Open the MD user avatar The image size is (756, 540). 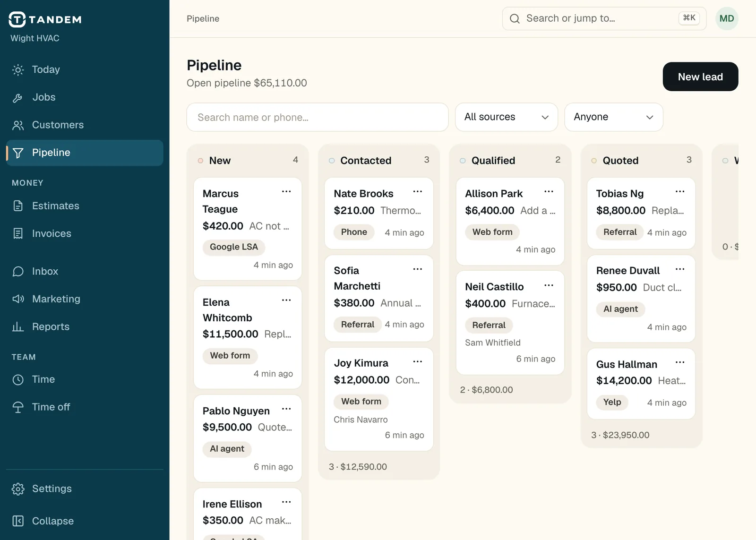tap(727, 18)
